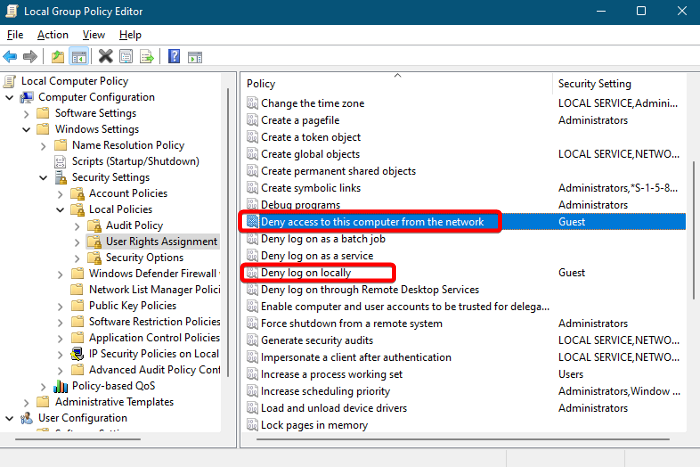
Task: Click the Windows Defender Firewall folder icon
Action: pyautogui.click(x=77, y=273)
